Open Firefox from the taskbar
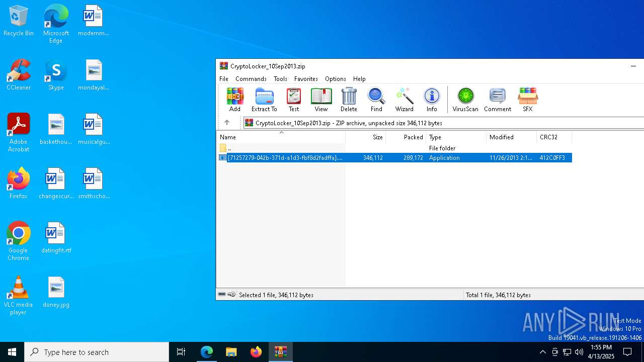This screenshot has width=644, height=362. tap(256, 352)
